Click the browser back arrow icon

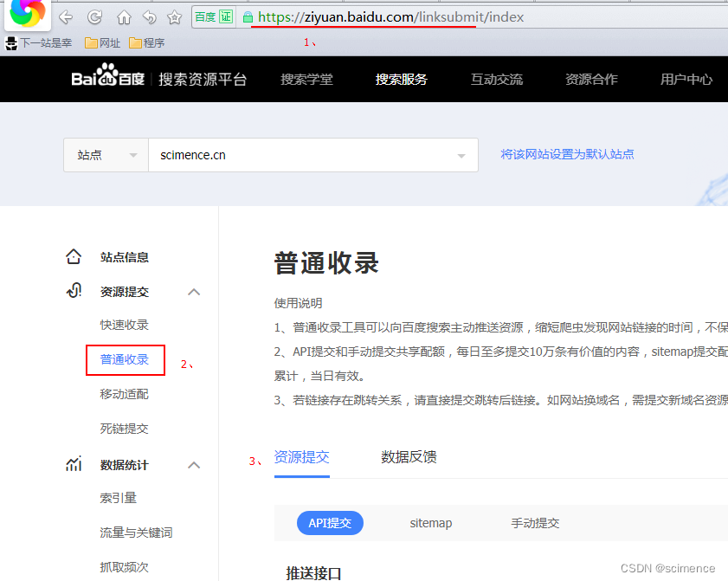(66, 17)
